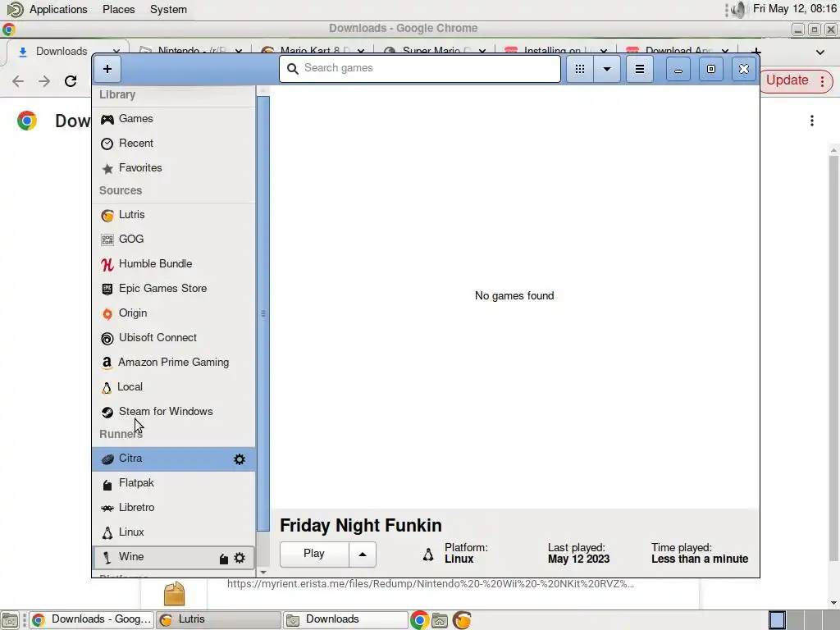The image size is (840, 630).
Task: Launch Lutris from the bottom panel icon
Action: (x=462, y=620)
